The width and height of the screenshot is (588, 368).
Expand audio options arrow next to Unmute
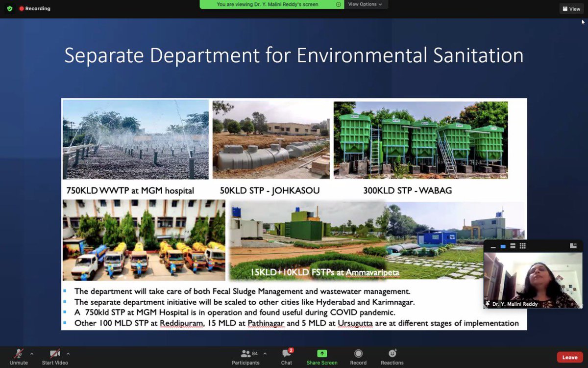pyautogui.click(x=32, y=353)
